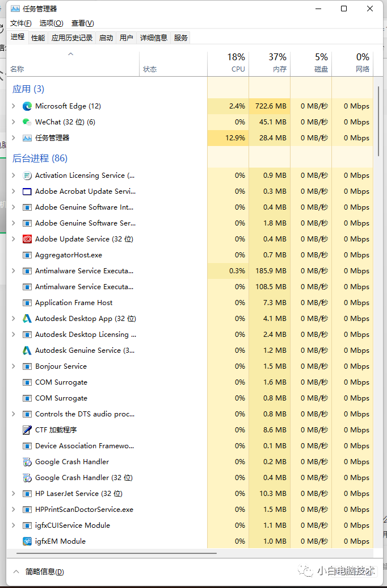Click Device Association Framework icon

27,446
